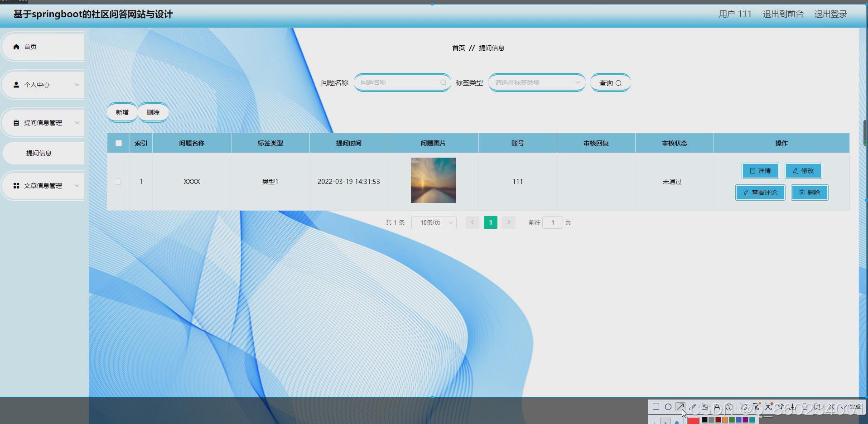Pick the purple color swatch
The image size is (868, 424).
(745, 420)
